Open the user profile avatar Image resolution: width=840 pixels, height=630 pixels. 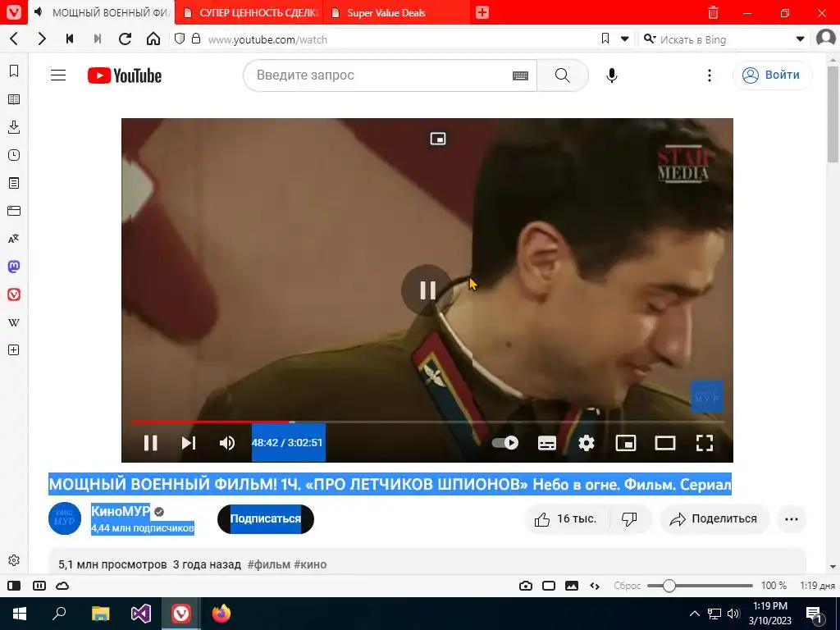tap(825, 38)
